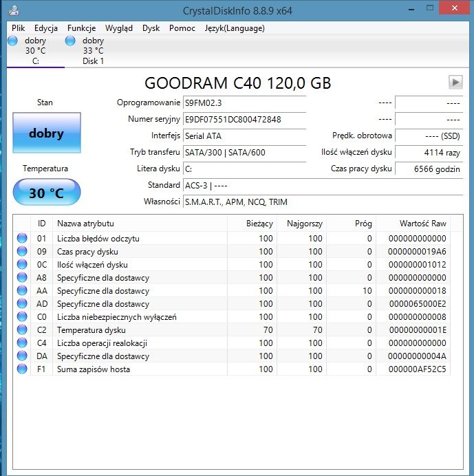The width and height of the screenshot is (474, 476).
Task: Click blue status orb of attribute AD
Action: (22, 303)
